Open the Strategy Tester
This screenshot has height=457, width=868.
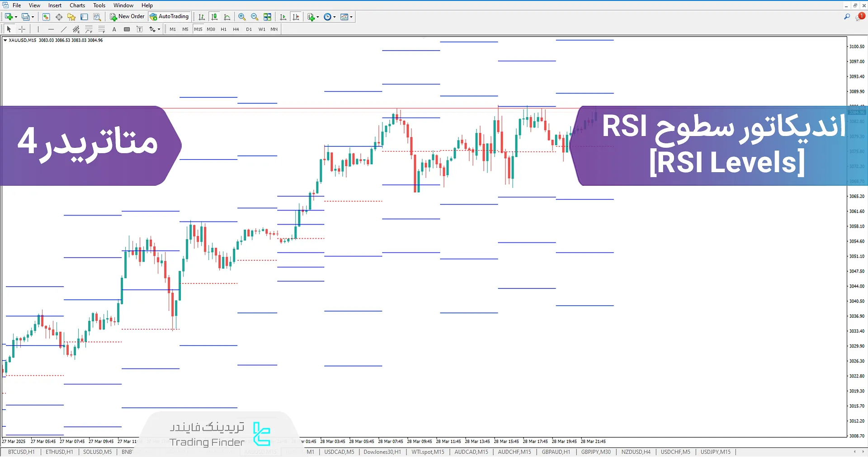[97, 17]
